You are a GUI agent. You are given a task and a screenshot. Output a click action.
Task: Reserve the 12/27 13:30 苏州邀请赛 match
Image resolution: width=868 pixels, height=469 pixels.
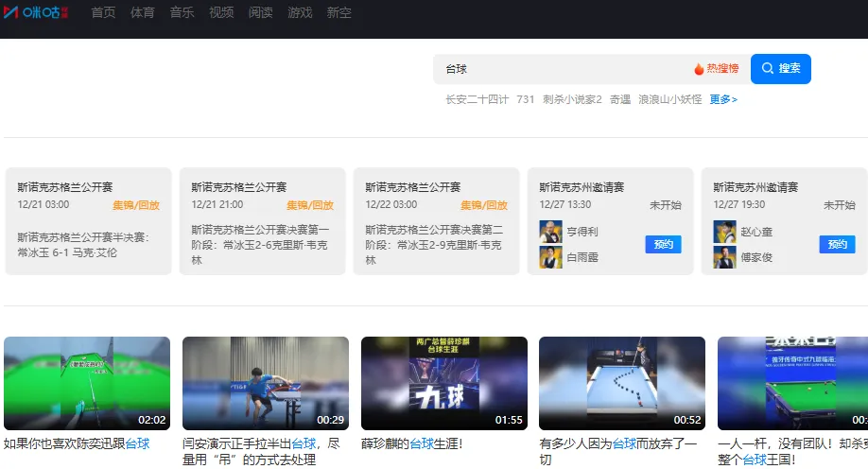(x=663, y=244)
